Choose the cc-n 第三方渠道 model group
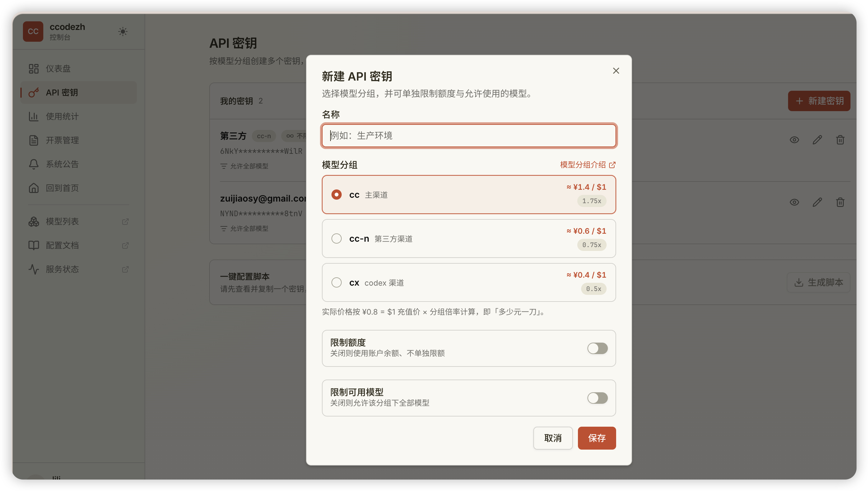This screenshot has width=868, height=491. click(469, 238)
